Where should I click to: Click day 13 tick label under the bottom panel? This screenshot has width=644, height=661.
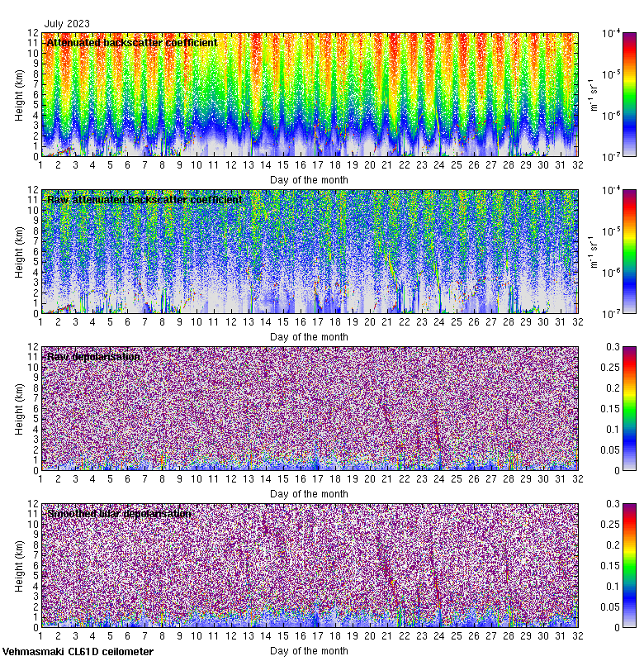(x=248, y=637)
